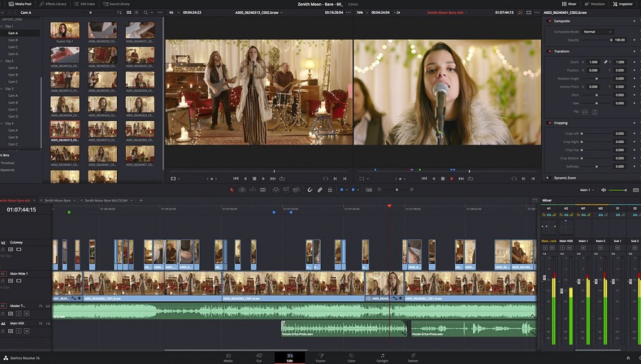This screenshot has width=641, height=364.
Task: Click the speaker mute icon near Main 1
Action: 603,190
